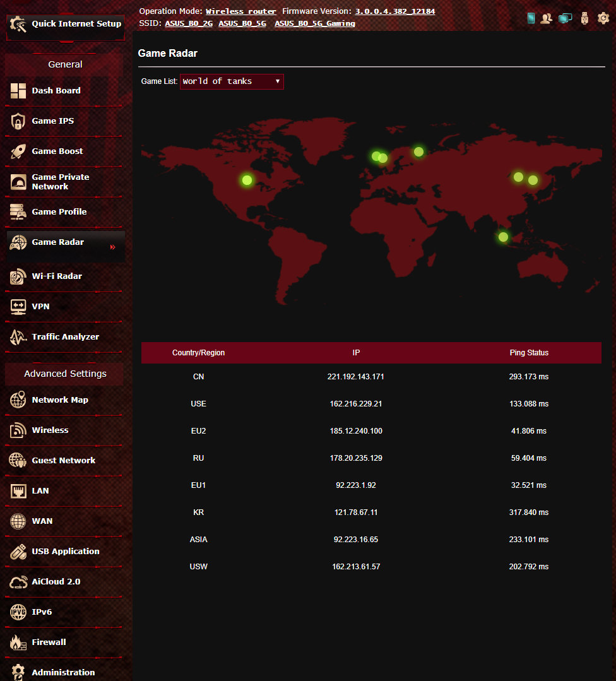
Task: Click the ASUS_B0_5G SSID link
Action: [242, 23]
